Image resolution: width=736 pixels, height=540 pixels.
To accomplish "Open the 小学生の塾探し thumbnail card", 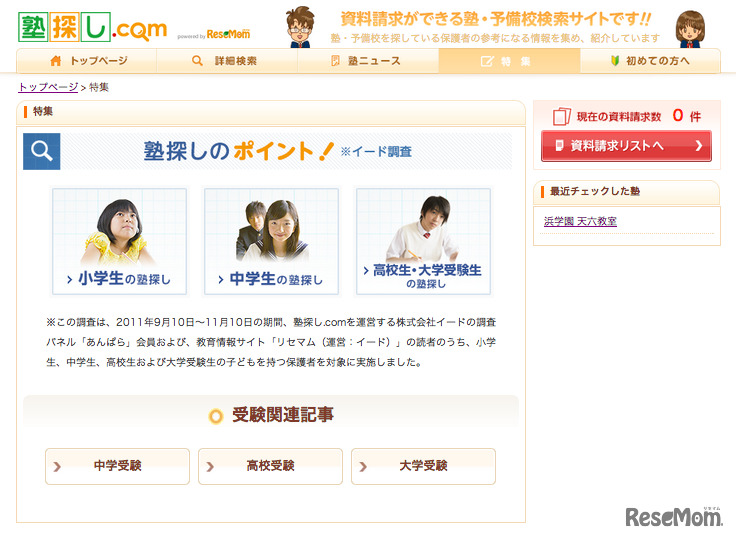I will click(119, 241).
